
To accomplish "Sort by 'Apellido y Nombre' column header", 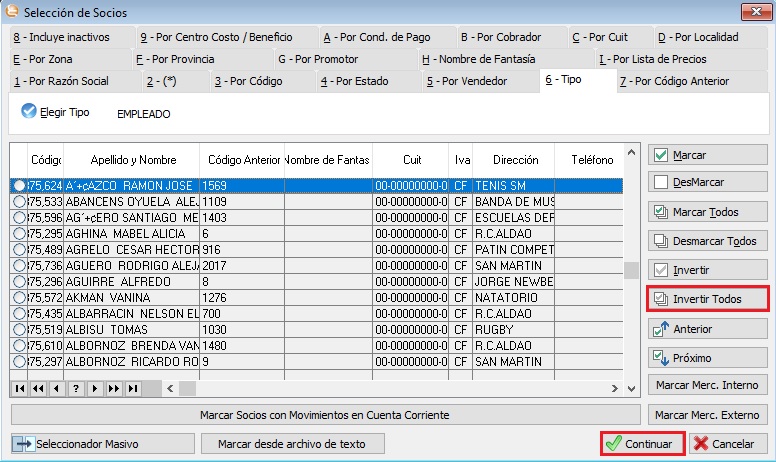I will (133, 159).
